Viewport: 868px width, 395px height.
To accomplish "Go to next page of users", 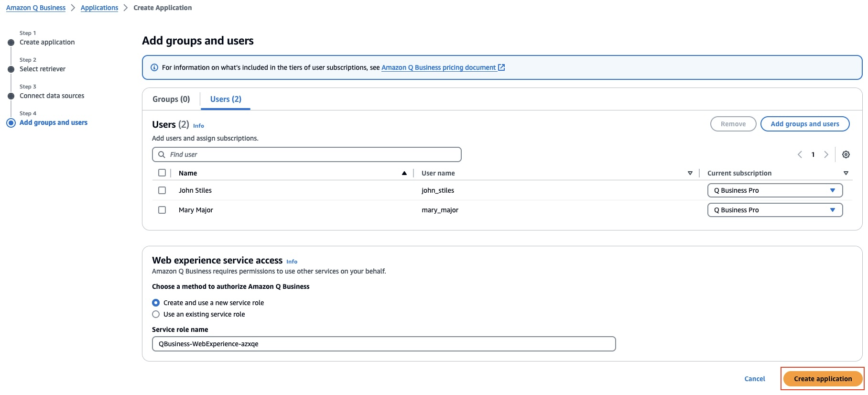I will 826,154.
